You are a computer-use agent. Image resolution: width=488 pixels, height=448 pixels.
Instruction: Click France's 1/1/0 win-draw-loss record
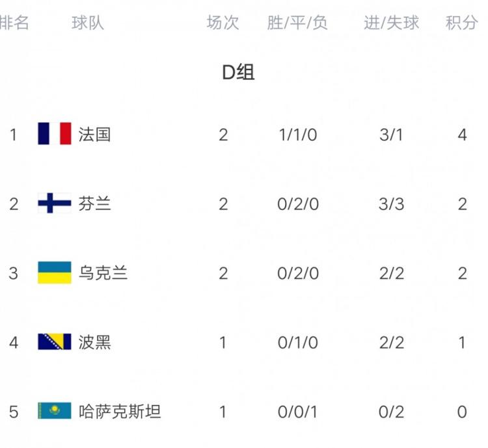[298, 135]
